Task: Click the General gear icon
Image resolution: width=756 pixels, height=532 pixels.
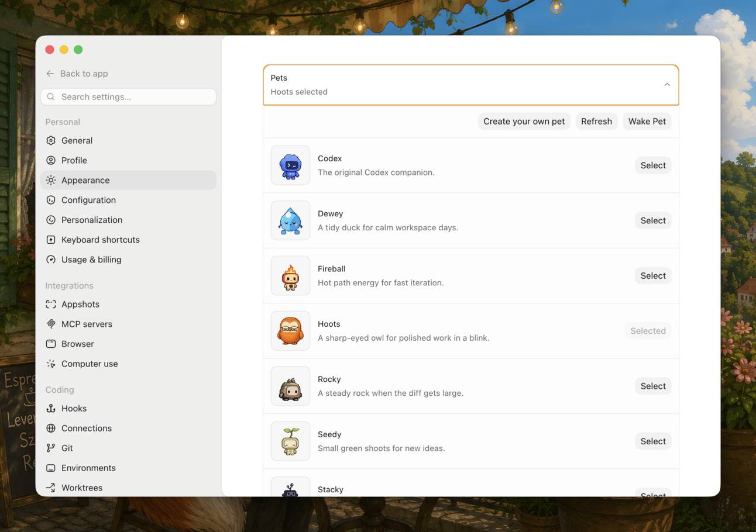Action: [x=51, y=140]
